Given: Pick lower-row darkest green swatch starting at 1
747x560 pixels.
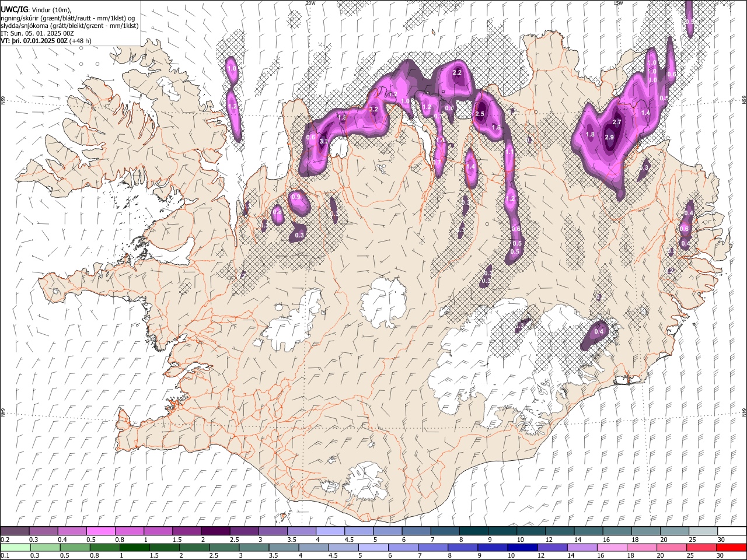Looking at the screenshot, I should 134,547.
